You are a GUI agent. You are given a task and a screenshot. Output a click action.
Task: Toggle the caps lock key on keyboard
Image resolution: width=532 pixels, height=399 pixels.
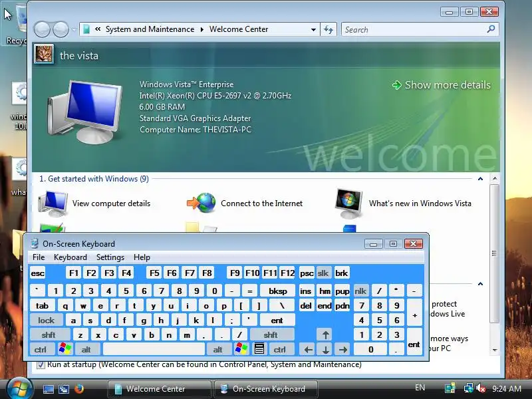click(46, 321)
